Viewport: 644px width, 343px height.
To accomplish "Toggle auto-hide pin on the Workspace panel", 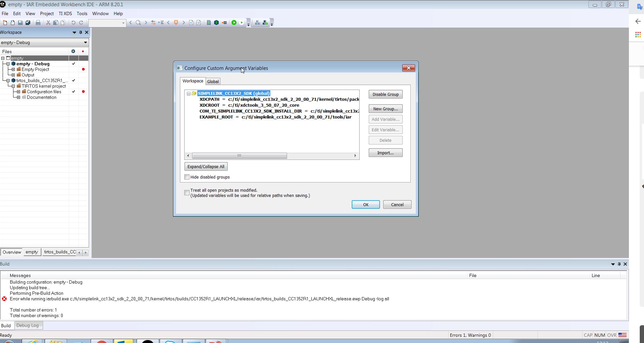I will pos(80,32).
